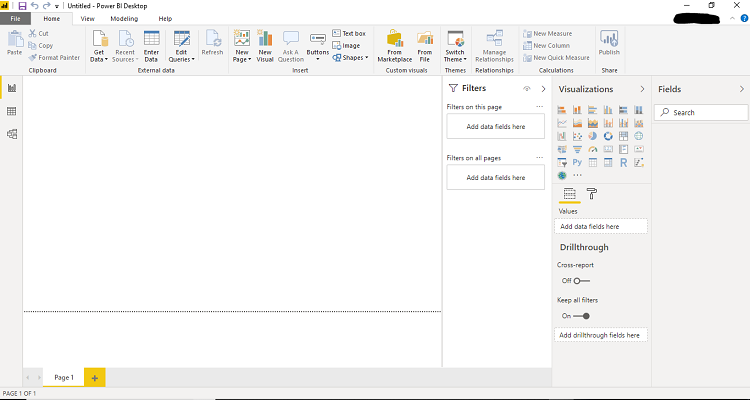Screen dimensions: 750x400
Task: Select the treemap visual
Action: coord(623,136)
